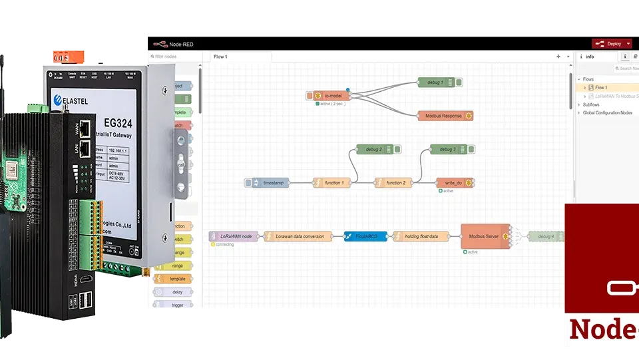Screen dimensions: 639x364
Task: Click the Modbus Response node icon
Action: click(469, 116)
